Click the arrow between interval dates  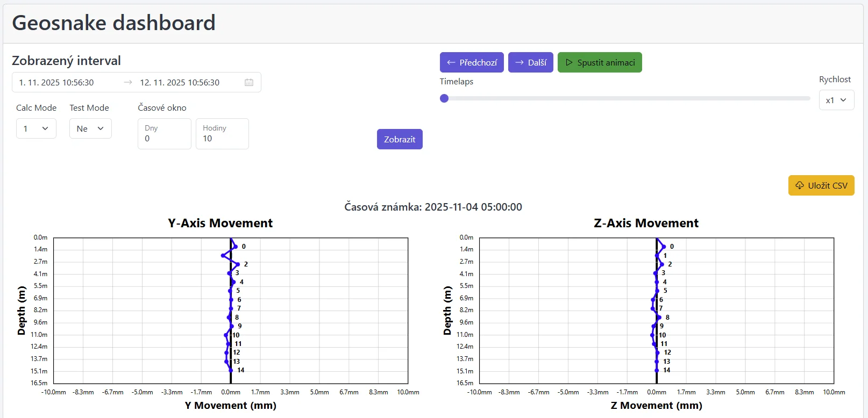click(x=128, y=82)
